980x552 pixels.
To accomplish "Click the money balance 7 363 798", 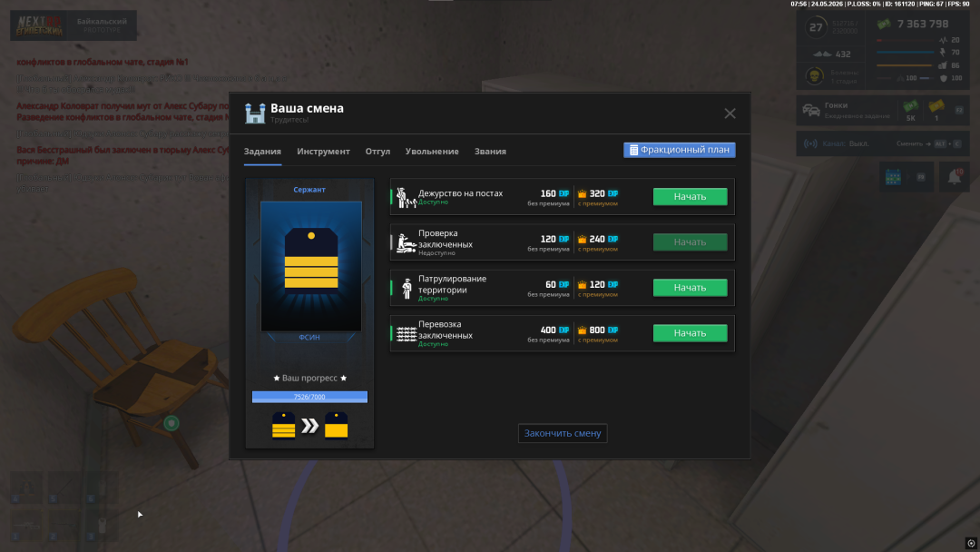I will (923, 24).
